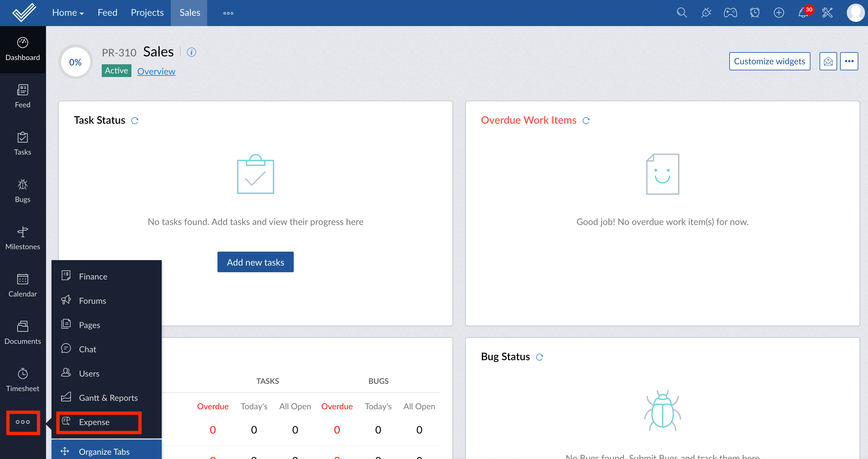Refresh the Bug Status widget
Screen dimensions: 868x459
pos(539,357)
